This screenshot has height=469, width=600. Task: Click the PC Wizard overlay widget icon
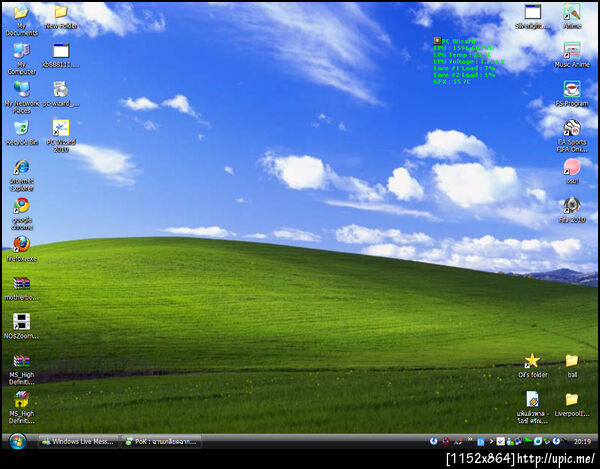(437, 41)
